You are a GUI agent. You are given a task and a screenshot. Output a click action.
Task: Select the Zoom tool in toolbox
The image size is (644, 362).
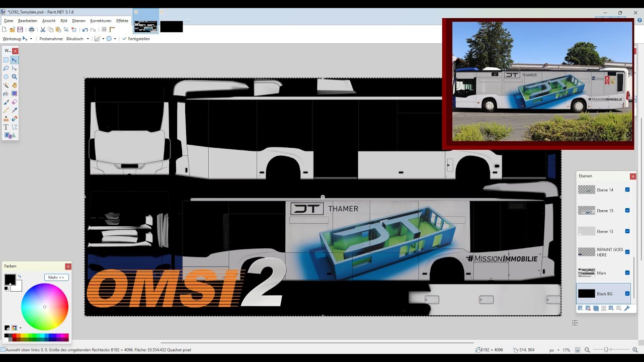tap(15, 77)
